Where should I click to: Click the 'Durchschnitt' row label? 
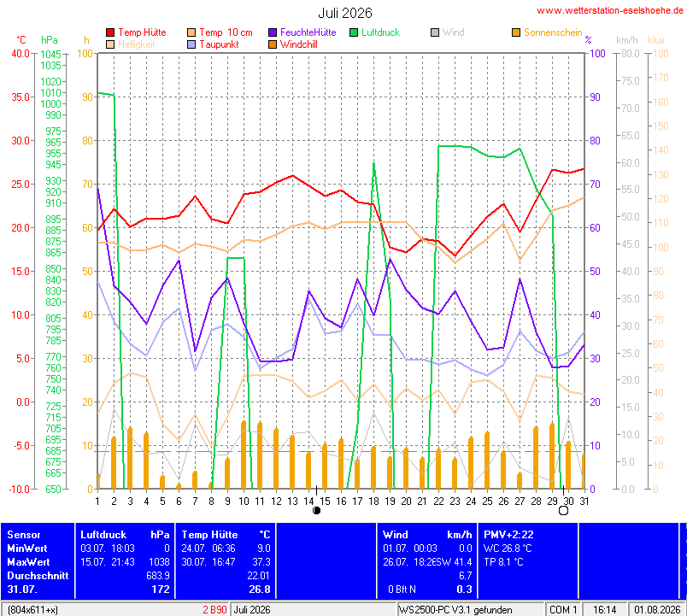click(38, 575)
